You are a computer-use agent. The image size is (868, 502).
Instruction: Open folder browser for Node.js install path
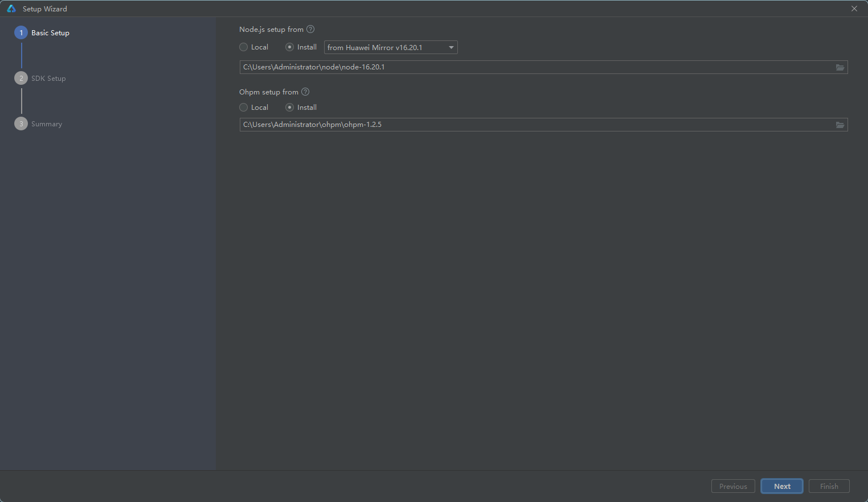point(840,67)
